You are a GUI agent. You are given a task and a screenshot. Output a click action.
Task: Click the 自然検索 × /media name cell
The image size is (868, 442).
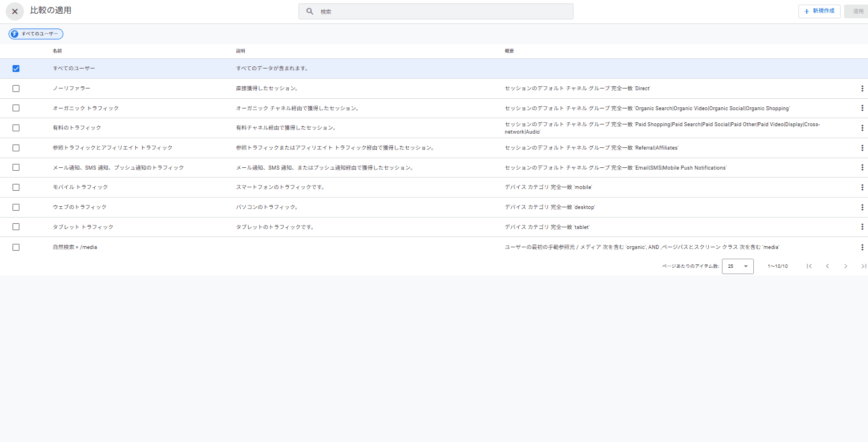coord(75,247)
